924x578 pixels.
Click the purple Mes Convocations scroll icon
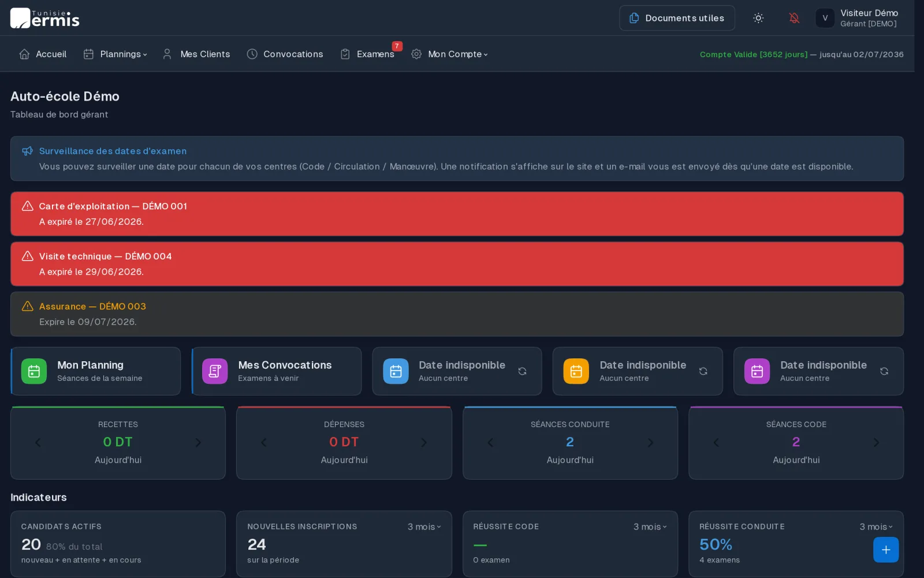[x=215, y=371]
